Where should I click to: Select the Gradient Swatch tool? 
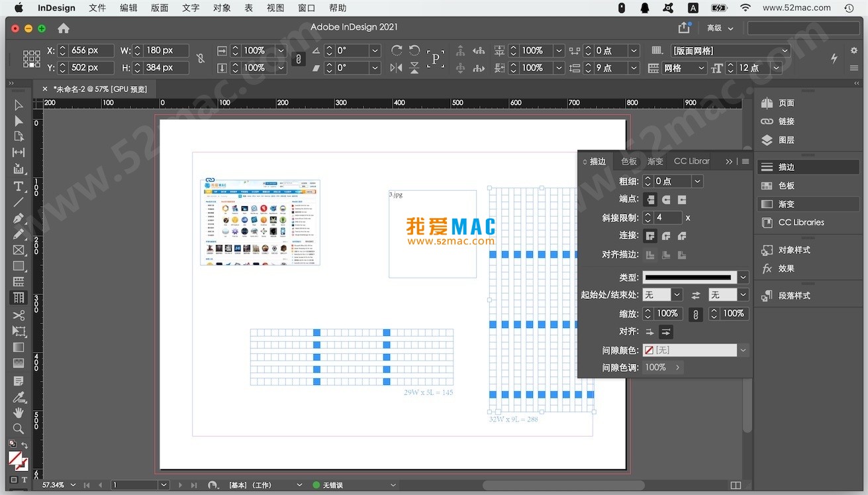click(x=19, y=347)
